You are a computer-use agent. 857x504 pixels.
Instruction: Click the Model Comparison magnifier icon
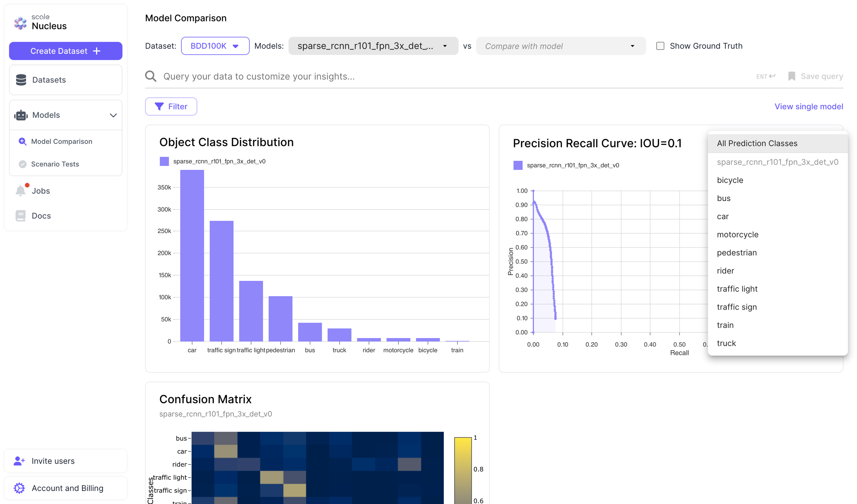point(22,141)
